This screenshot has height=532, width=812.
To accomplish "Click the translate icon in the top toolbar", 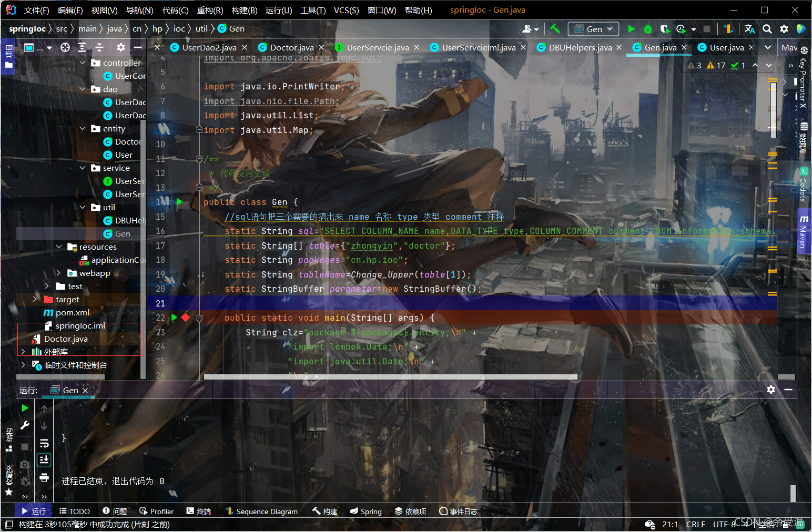I will (750, 29).
